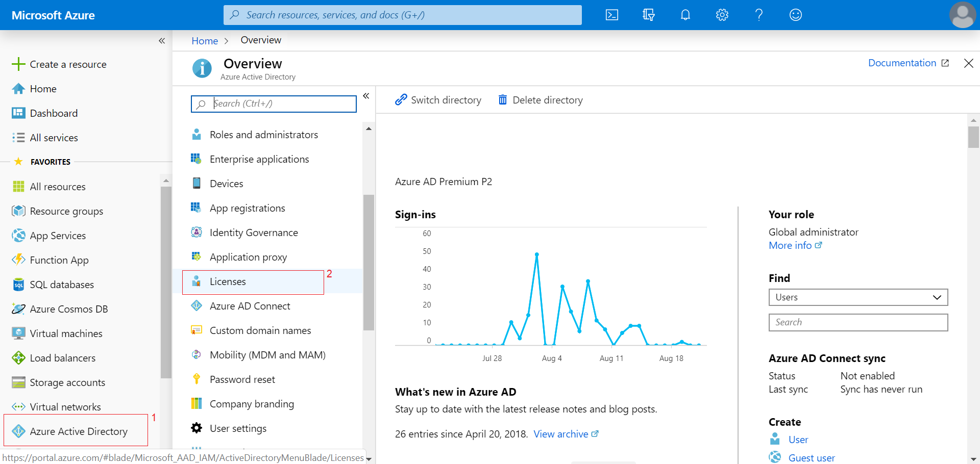Click the Switch directory button
980x464 pixels.
[x=438, y=100]
